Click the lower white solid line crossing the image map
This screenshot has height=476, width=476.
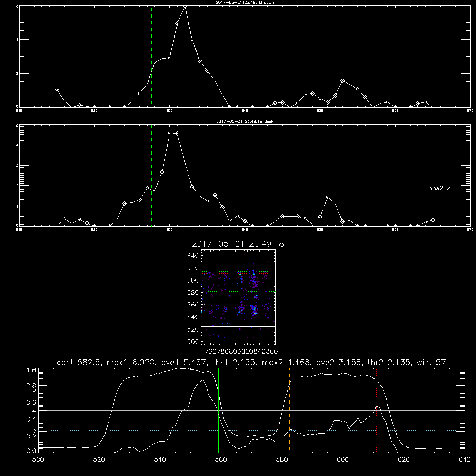pos(238,326)
